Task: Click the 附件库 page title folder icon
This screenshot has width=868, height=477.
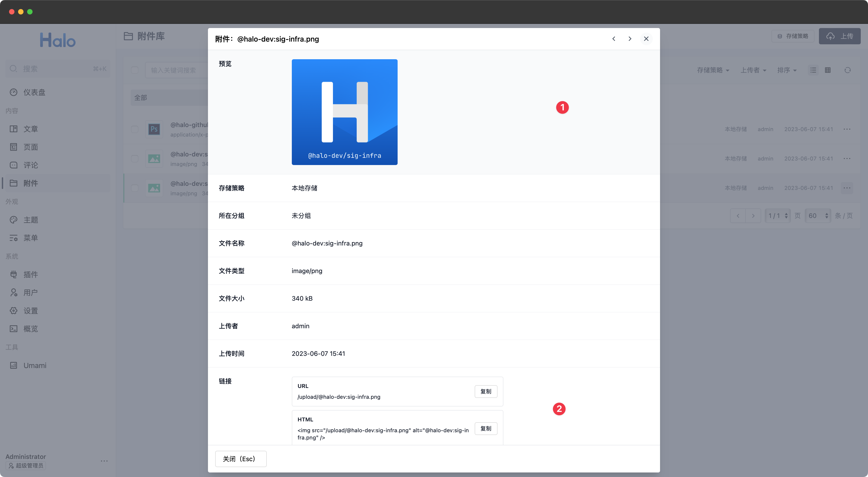Action: tap(128, 36)
